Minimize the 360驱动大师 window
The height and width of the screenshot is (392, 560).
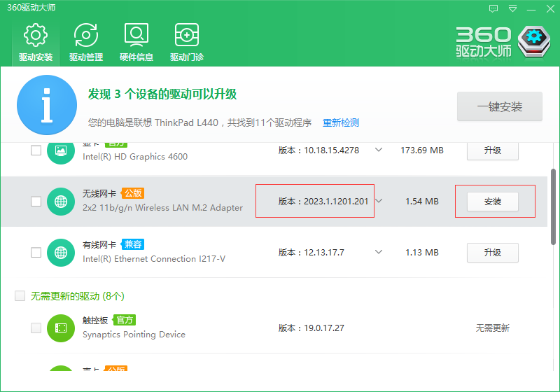tap(531, 9)
